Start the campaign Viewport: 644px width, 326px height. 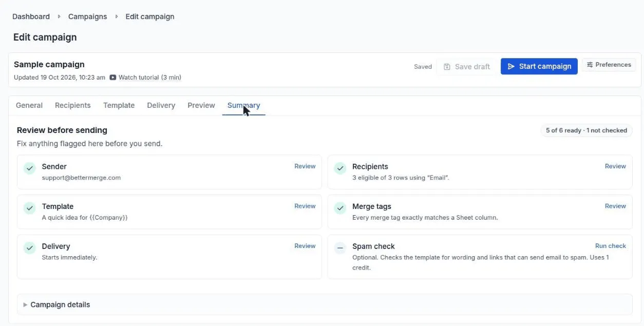539,66
